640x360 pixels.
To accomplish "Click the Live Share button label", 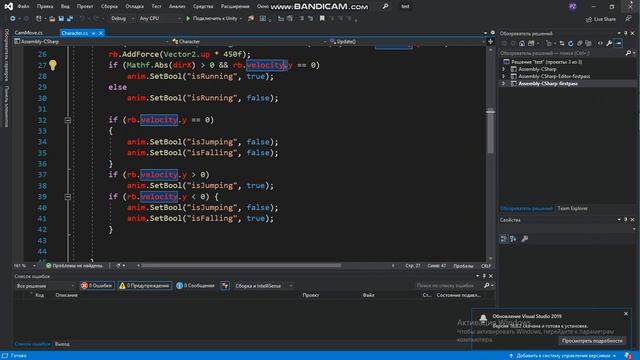I will 605,19.
